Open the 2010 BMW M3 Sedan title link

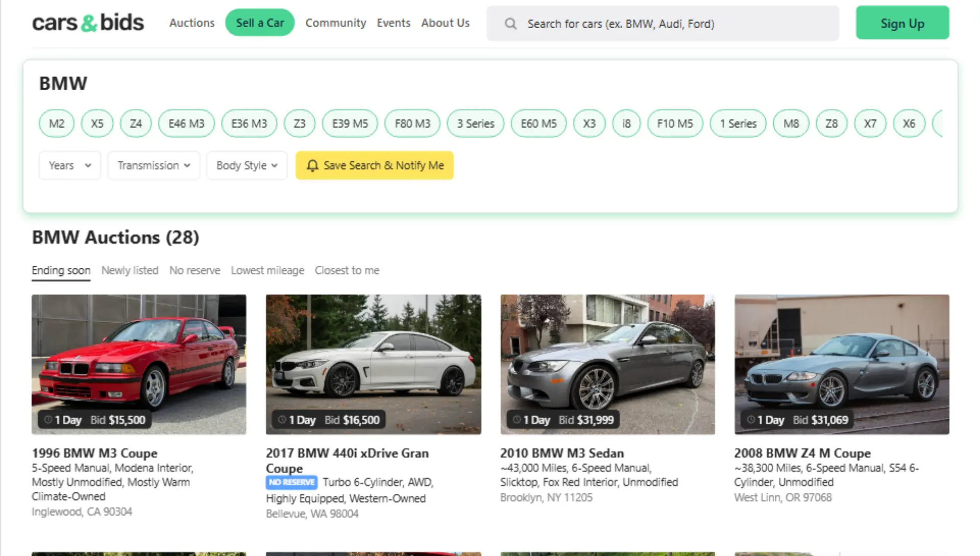coord(562,453)
